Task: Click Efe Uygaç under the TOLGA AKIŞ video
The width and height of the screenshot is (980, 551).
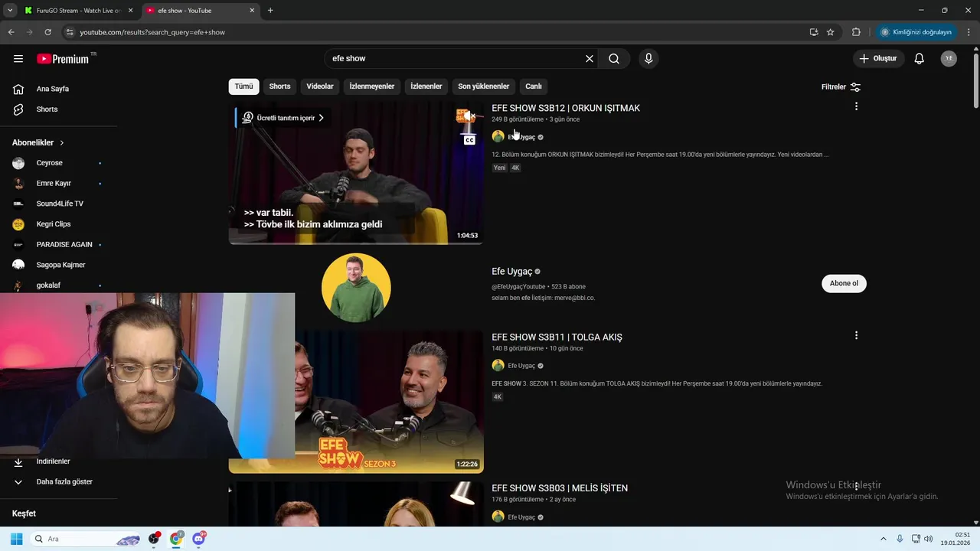Action: coord(521,366)
